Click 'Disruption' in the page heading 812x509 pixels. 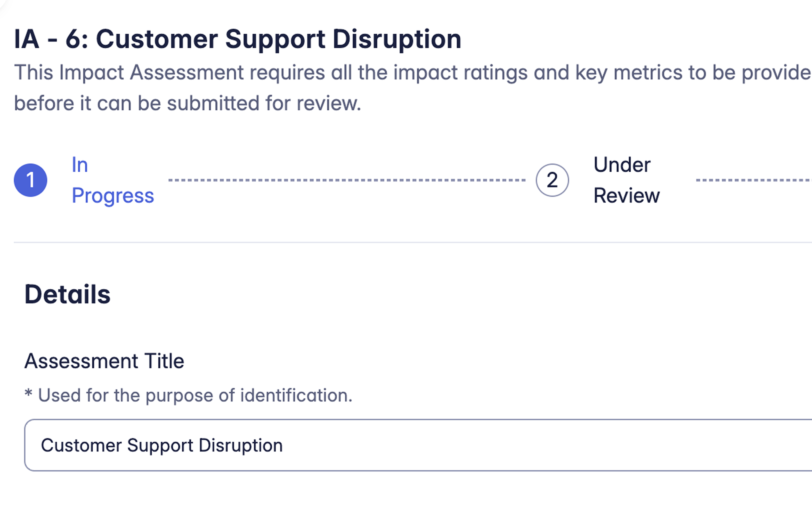click(397, 39)
